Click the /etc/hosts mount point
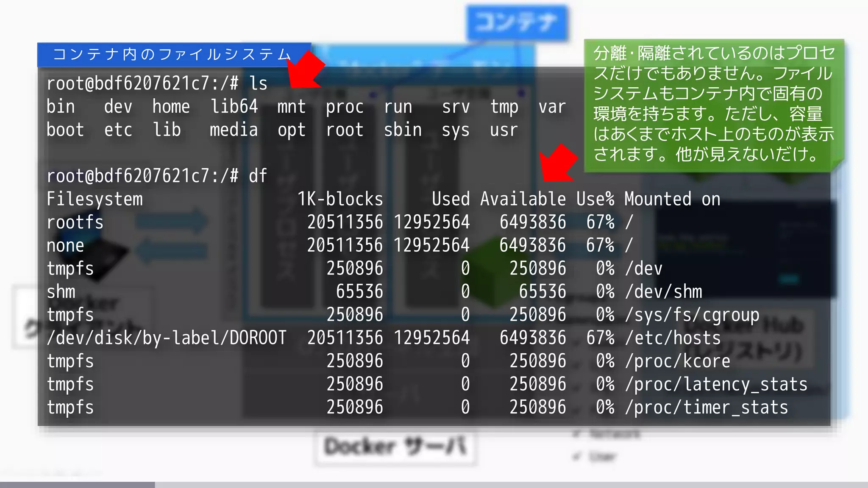Viewport: 868px width, 488px height. point(673,338)
